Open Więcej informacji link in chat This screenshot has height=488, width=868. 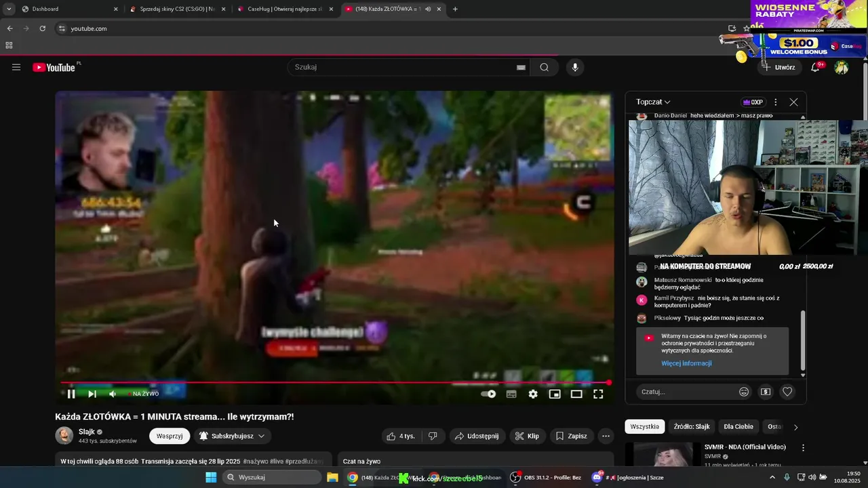pos(686,363)
